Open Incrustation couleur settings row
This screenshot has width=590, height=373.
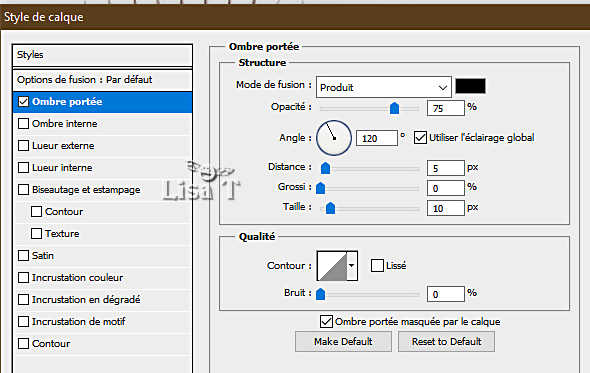[102, 277]
